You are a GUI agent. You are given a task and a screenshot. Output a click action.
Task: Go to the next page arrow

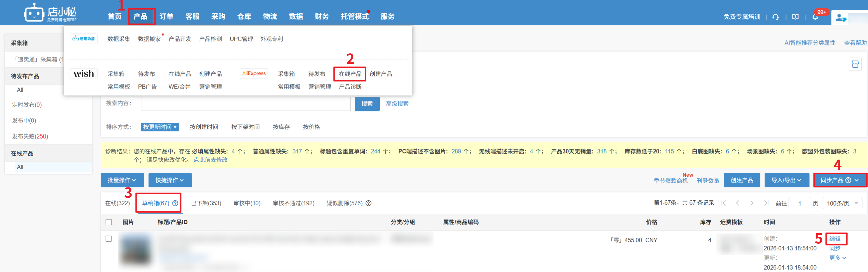752,203
